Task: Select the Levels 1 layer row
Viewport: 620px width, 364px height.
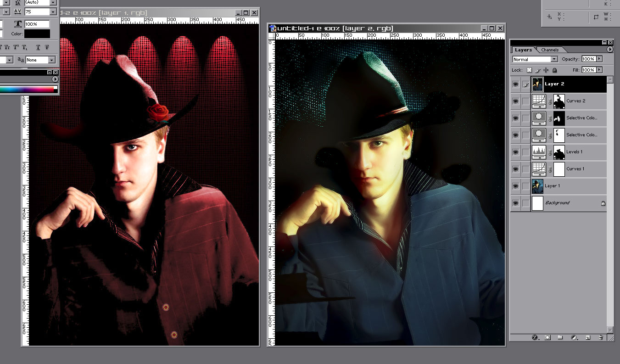Action: (559, 152)
